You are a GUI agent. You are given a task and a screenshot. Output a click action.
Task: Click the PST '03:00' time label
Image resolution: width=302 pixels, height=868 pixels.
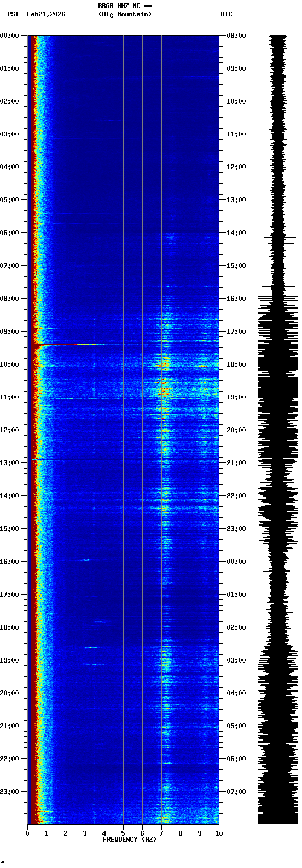point(9,134)
